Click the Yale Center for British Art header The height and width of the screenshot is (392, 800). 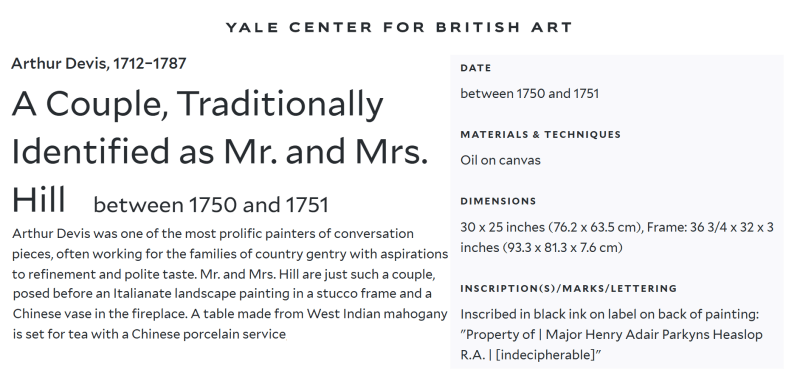pos(399,27)
